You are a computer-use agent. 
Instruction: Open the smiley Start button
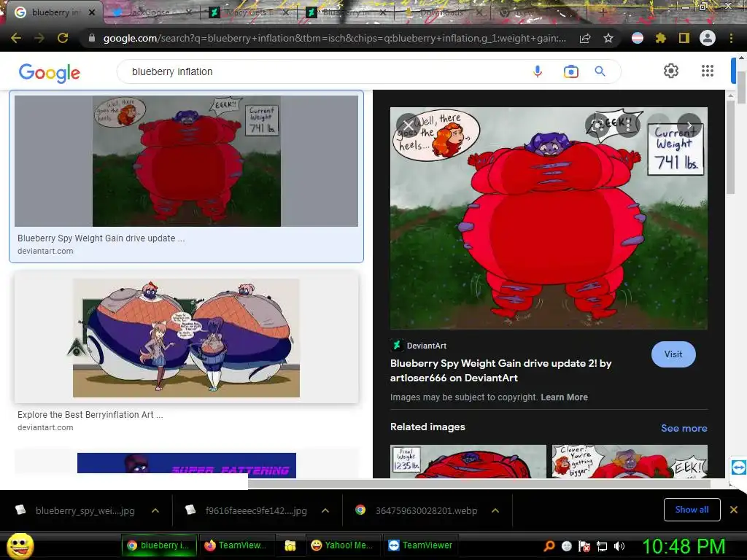[x=20, y=545]
